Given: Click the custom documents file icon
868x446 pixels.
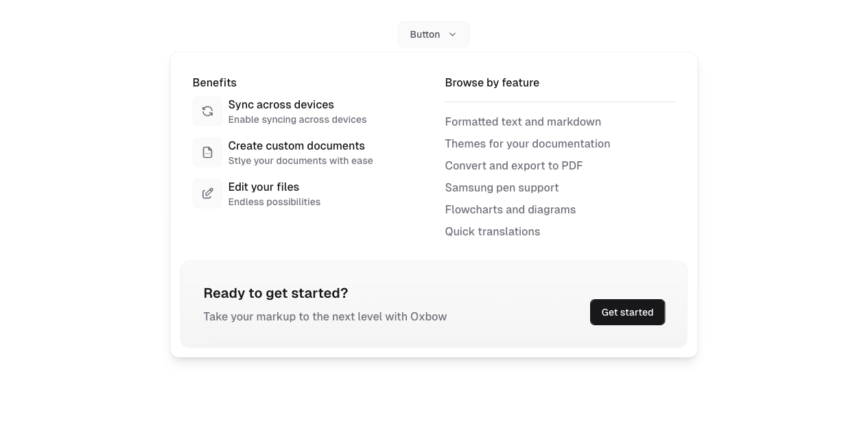Looking at the screenshot, I should [x=207, y=152].
